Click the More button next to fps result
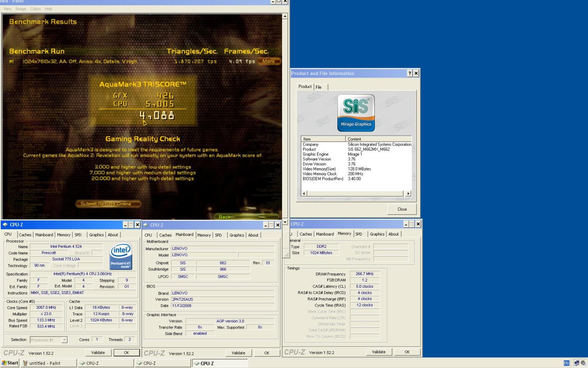Screen dimensions: 588x368 [x=269, y=61]
